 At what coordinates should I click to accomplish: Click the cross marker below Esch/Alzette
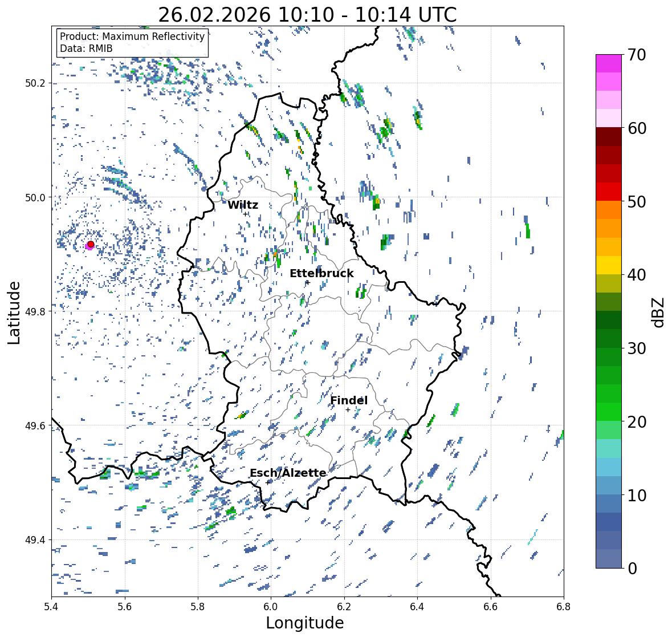[268, 482]
